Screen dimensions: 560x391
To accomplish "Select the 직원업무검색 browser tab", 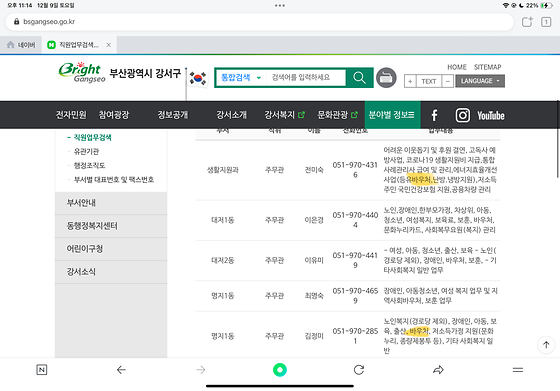I will pyautogui.click(x=79, y=45).
